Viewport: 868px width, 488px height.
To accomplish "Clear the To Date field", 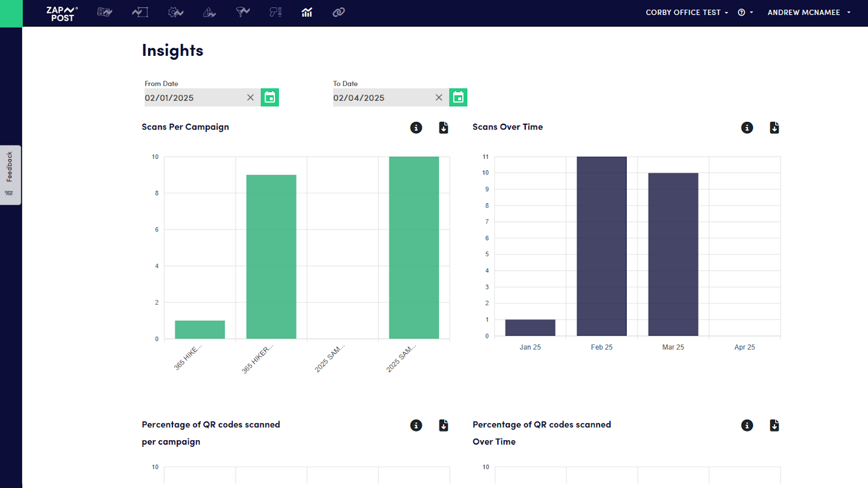I will 439,98.
